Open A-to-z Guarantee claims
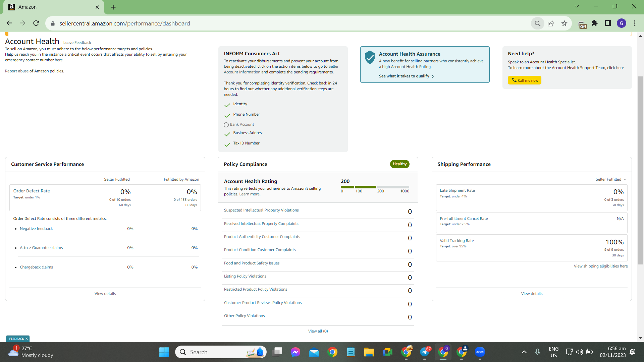Viewport: 644px width, 362px height. tap(41, 248)
